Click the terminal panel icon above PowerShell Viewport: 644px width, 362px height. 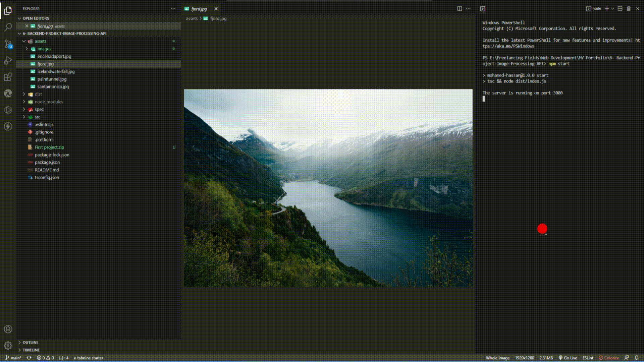pos(483,9)
